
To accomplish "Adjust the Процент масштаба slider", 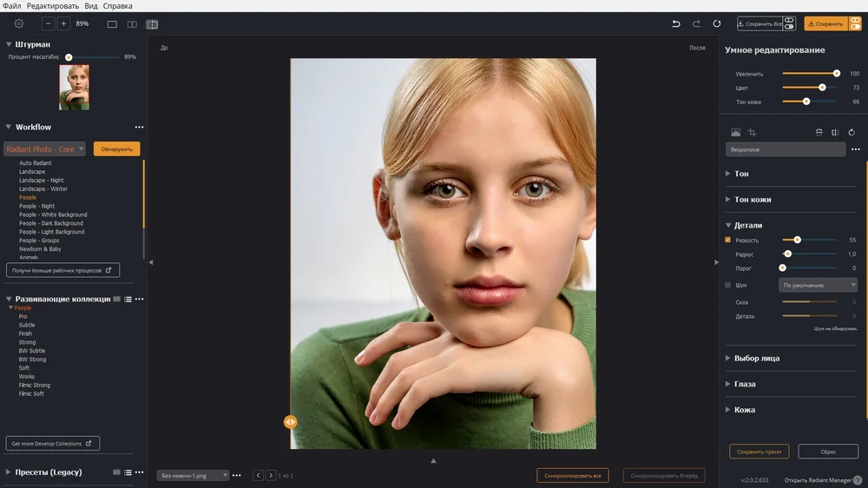I will [x=92, y=57].
